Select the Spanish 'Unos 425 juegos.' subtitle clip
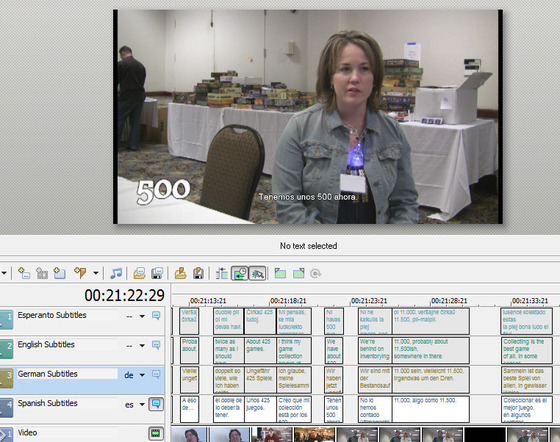The image size is (560, 442). coord(261,409)
